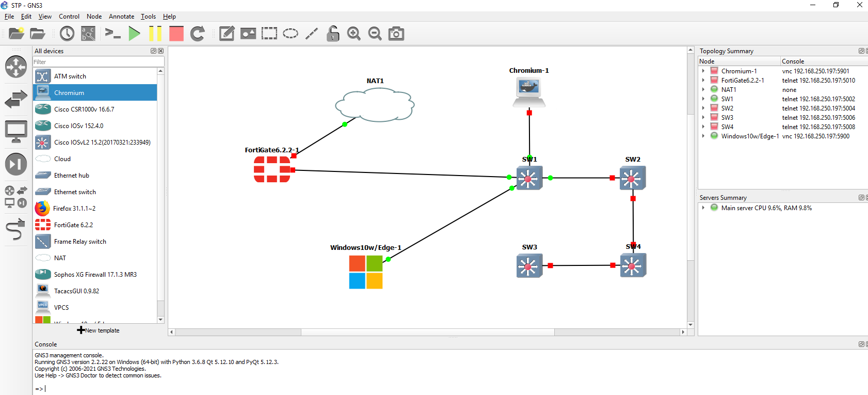Browse all devices in sidebar
The image size is (868, 395).
click(x=16, y=197)
